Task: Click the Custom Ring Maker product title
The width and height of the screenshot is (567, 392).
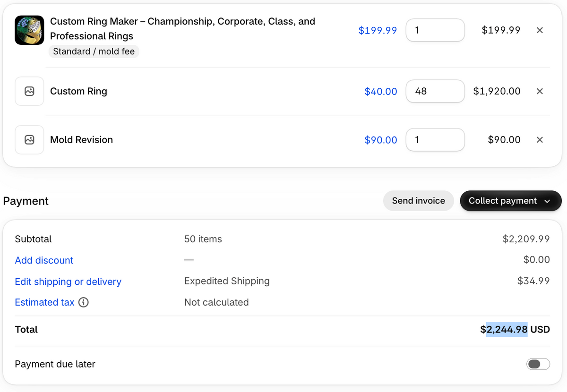Action: click(182, 29)
